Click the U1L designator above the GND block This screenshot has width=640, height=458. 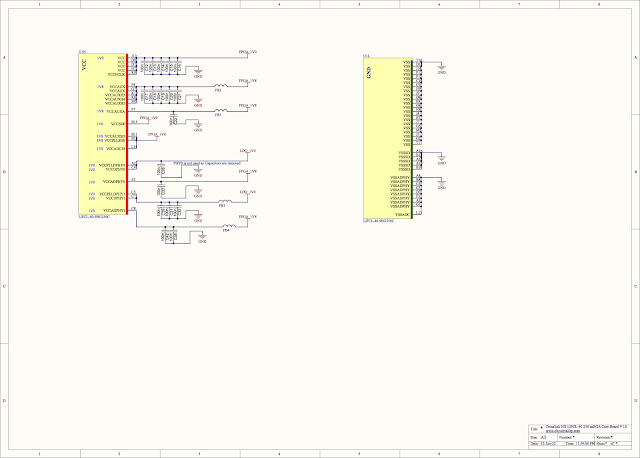(367, 56)
